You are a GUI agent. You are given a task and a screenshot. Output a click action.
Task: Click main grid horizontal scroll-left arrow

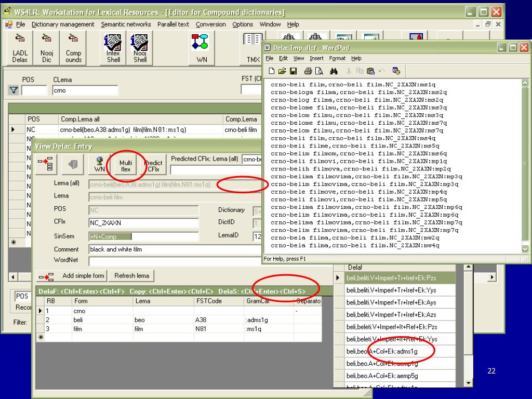click(13, 277)
